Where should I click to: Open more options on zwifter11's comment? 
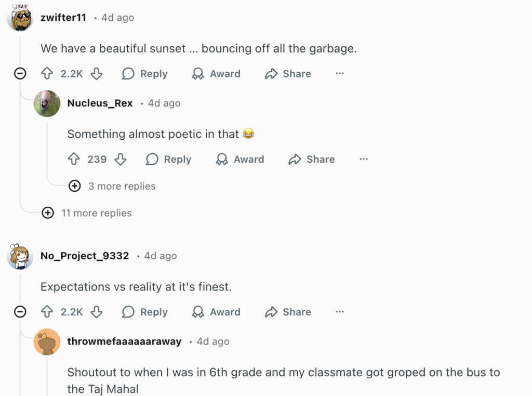coord(340,74)
